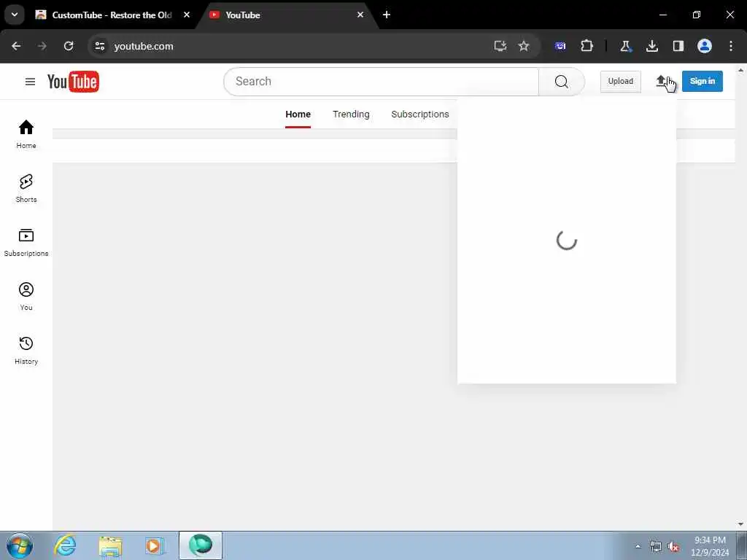The width and height of the screenshot is (747, 560).
Task: Show hidden tray icons arrow
Action: (x=638, y=547)
